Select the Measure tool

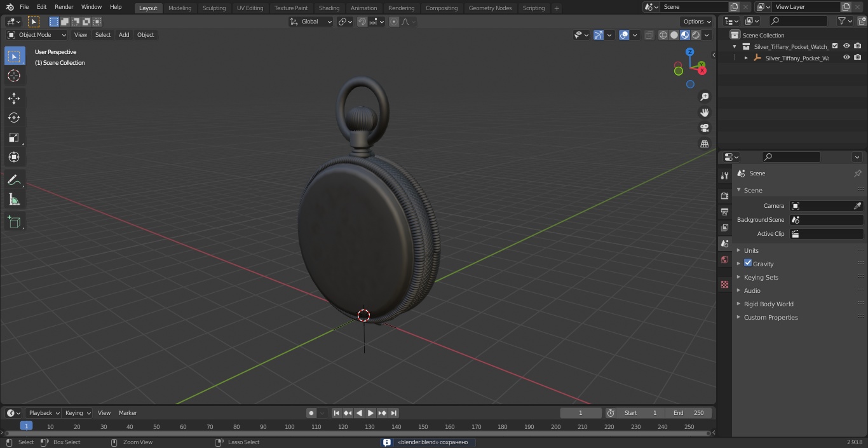pos(14,200)
